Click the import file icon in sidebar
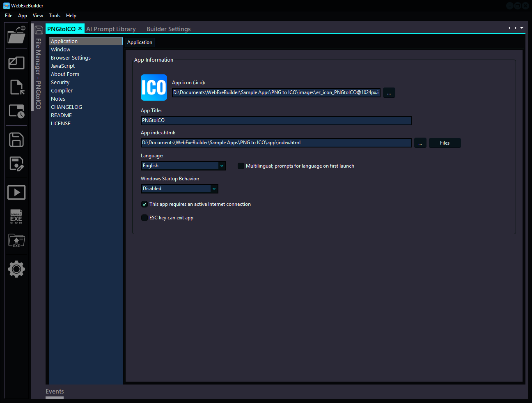Viewport: 532px width, 403px height. (16, 87)
